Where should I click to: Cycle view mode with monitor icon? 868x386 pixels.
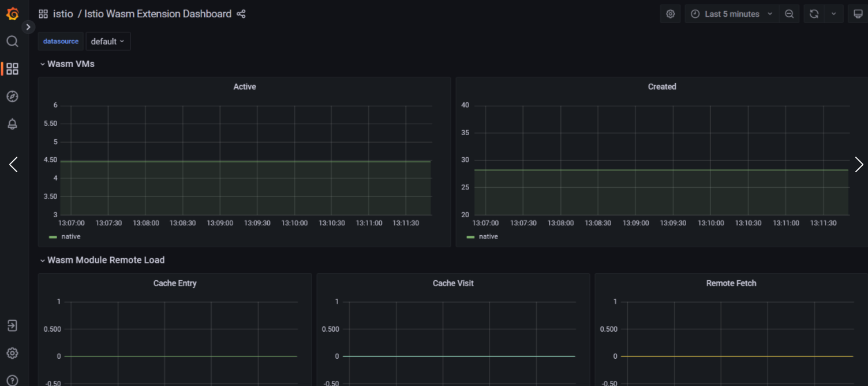pos(858,14)
